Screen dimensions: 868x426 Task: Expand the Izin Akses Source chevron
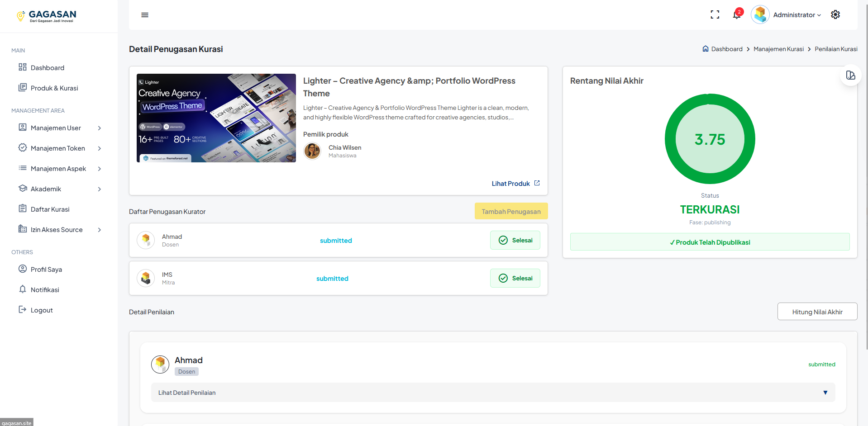(100, 230)
